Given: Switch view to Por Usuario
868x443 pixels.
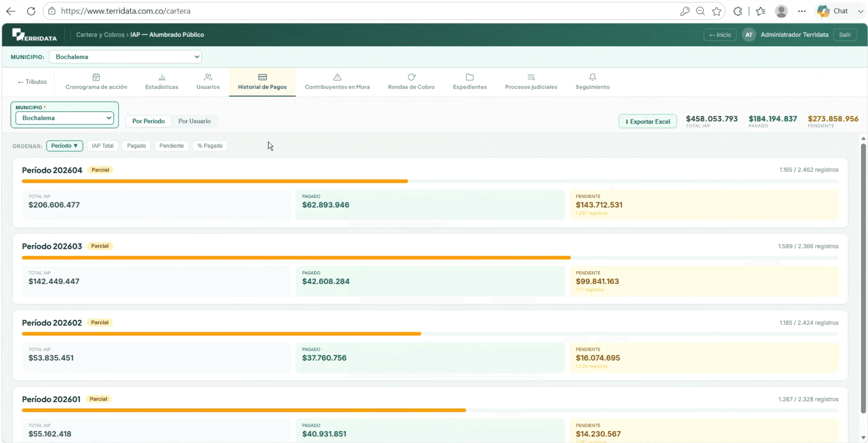Looking at the screenshot, I should (194, 121).
